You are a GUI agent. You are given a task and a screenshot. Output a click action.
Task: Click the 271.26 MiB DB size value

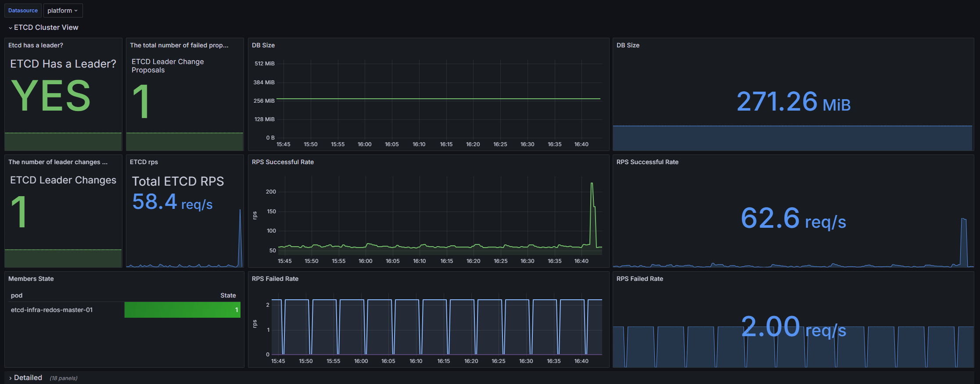click(x=793, y=102)
